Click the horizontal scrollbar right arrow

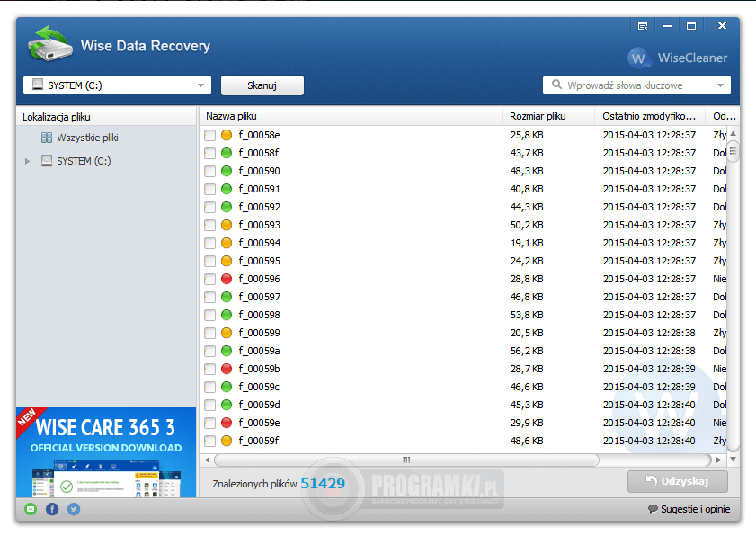pyautogui.click(x=718, y=460)
